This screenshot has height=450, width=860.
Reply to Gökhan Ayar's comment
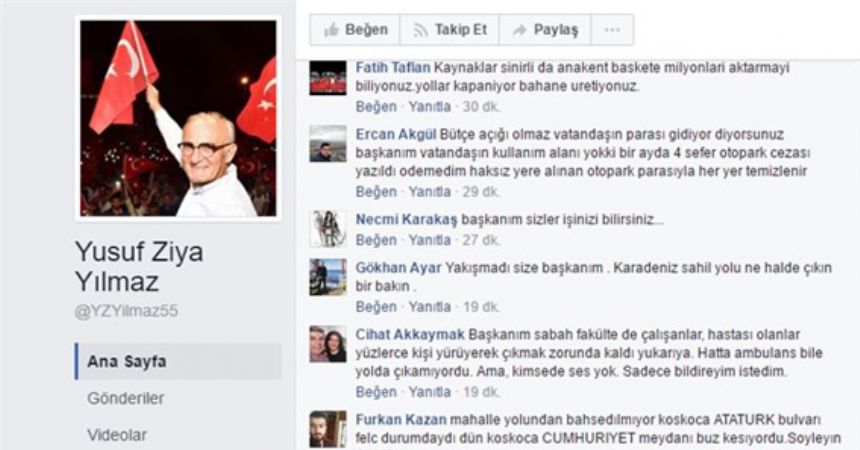[x=429, y=307]
